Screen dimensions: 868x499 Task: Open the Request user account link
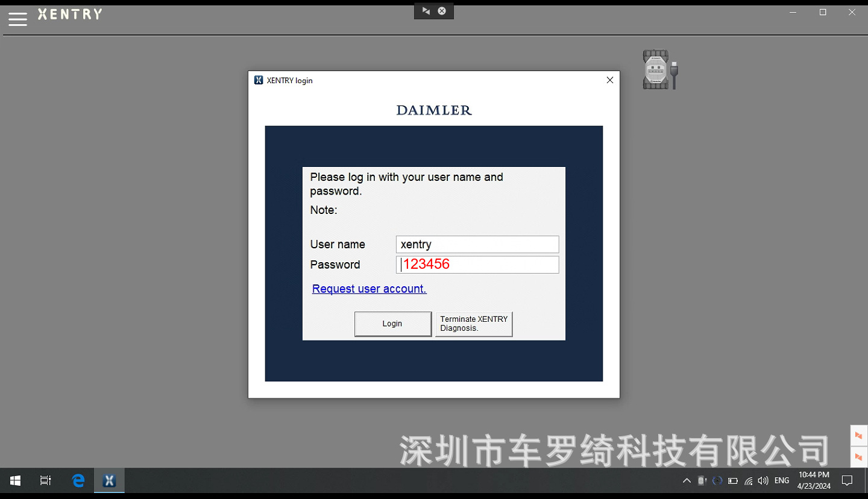370,289
